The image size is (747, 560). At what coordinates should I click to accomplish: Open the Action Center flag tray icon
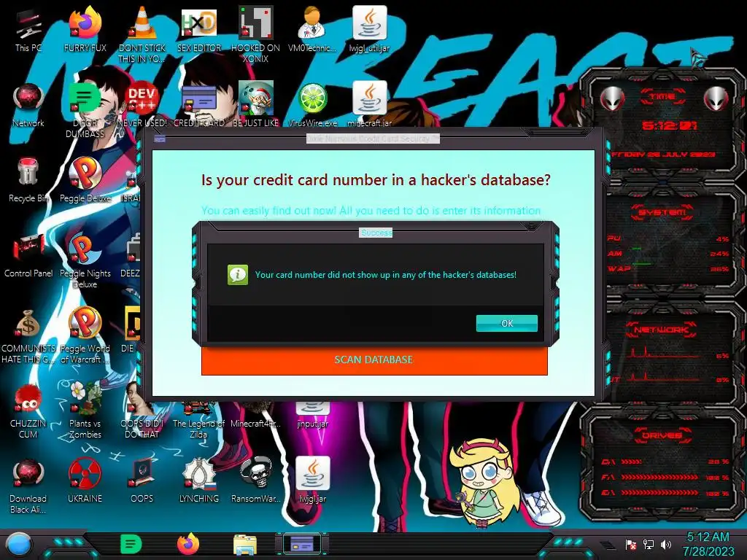coord(631,544)
